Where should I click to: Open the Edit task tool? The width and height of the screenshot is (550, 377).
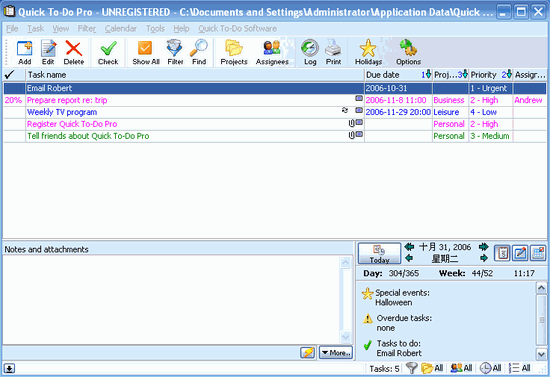point(48,53)
